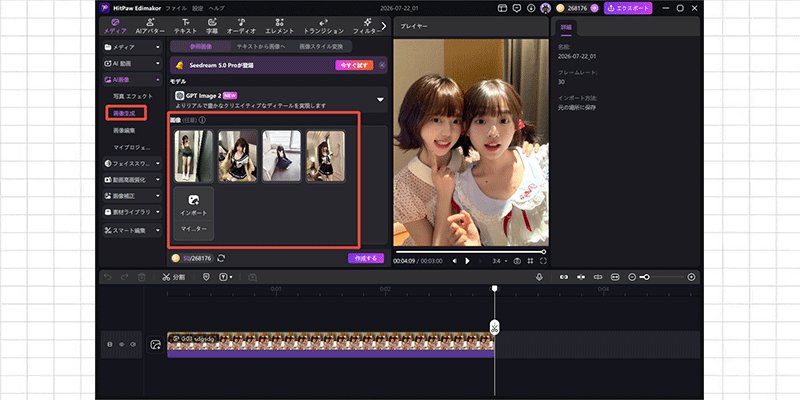Click the インポート import image button
Viewport: 800px width, 400px height.
(194, 205)
